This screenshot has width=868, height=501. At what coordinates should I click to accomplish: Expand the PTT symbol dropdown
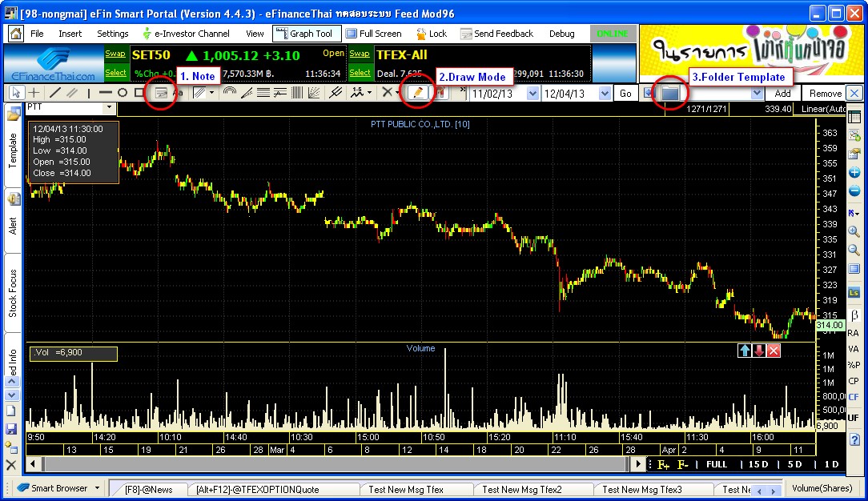click(x=109, y=107)
